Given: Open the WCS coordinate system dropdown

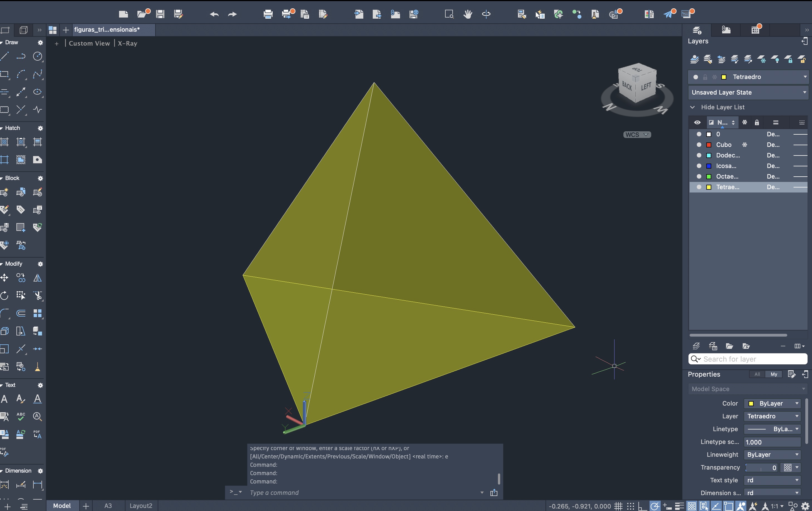Looking at the screenshot, I should point(637,135).
